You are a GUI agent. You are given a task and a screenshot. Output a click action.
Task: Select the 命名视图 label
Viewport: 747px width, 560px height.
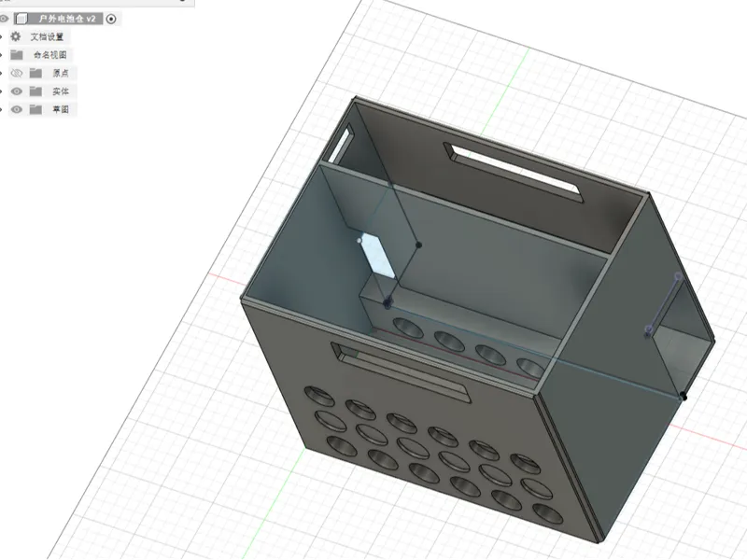click(x=50, y=55)
